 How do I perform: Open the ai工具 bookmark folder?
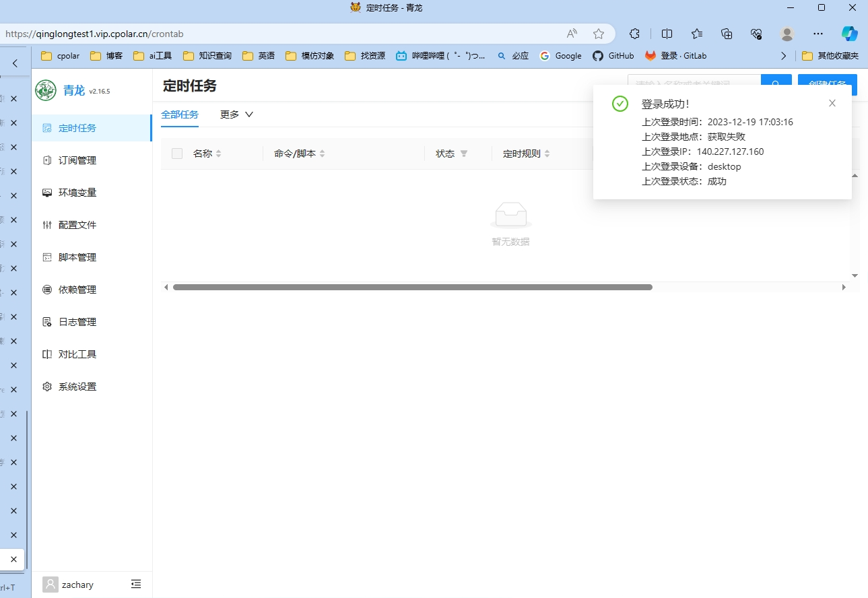coord(153,56)
